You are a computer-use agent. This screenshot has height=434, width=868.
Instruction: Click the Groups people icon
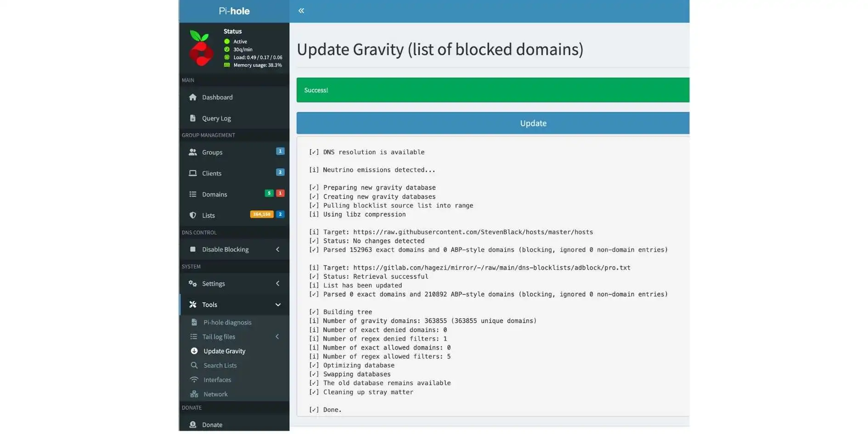[x=193, y=152]
